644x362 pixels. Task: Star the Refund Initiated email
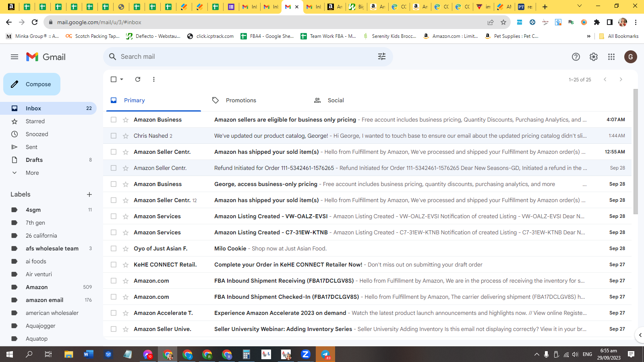tap(126, 168)
